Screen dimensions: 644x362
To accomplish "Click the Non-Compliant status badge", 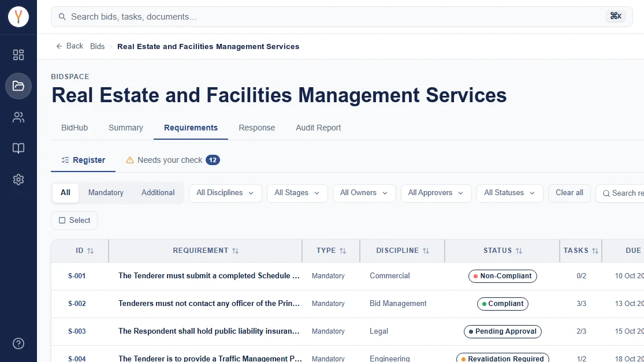I will tap(502, 276).
